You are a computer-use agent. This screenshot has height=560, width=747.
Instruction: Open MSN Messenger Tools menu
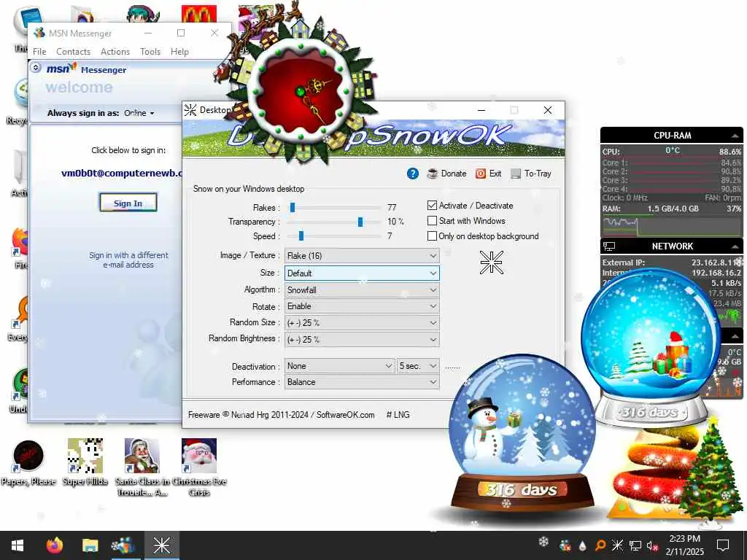point(150,52)
